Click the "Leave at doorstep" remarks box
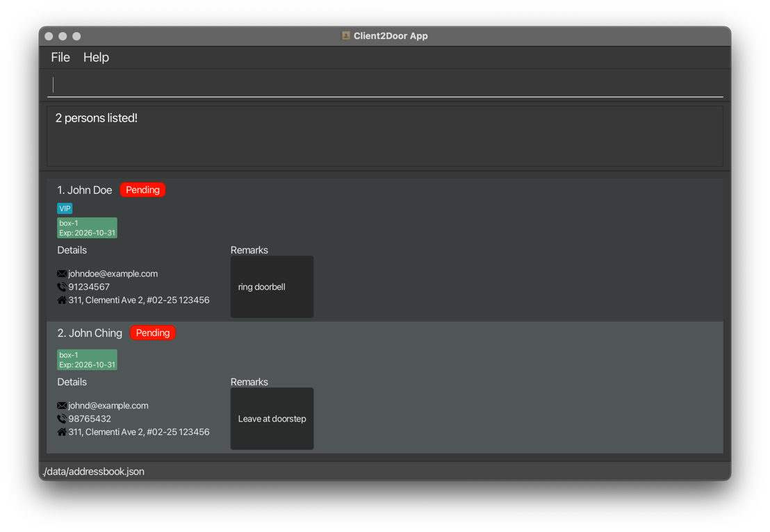Screen dimensions: 770x532 (272, 419)
